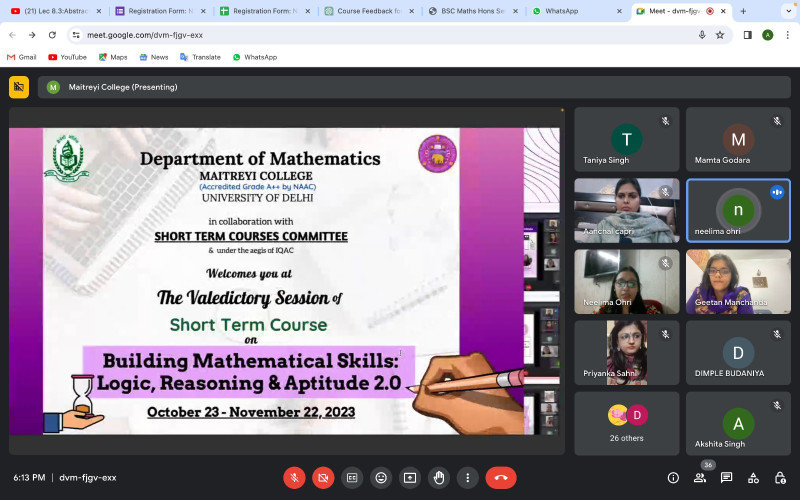The width and height of the screenshot is (800, 500).
Task: Open the Chrome three-dot menu
Action: (788, 35)
